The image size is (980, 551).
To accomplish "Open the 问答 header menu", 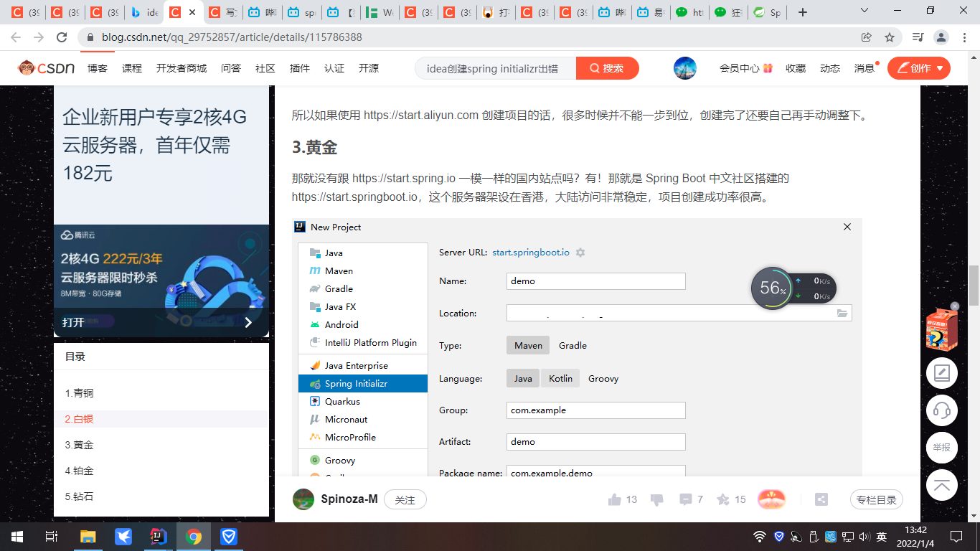I will coord(231,68).
